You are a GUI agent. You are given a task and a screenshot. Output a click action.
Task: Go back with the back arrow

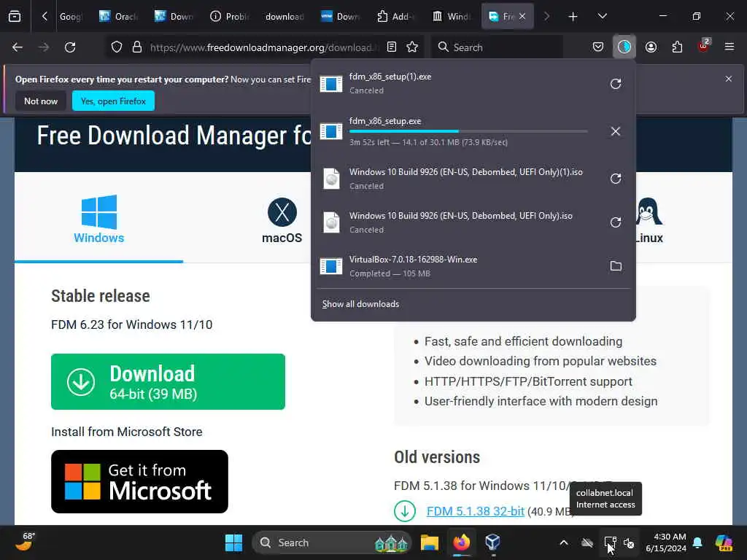pos(18,47)
